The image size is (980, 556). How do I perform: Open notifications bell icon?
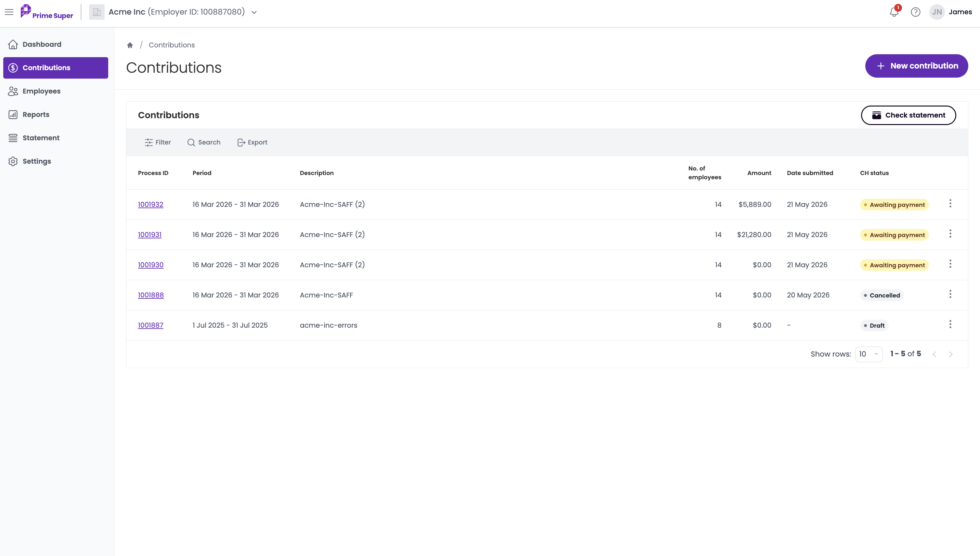pos(894,12)
